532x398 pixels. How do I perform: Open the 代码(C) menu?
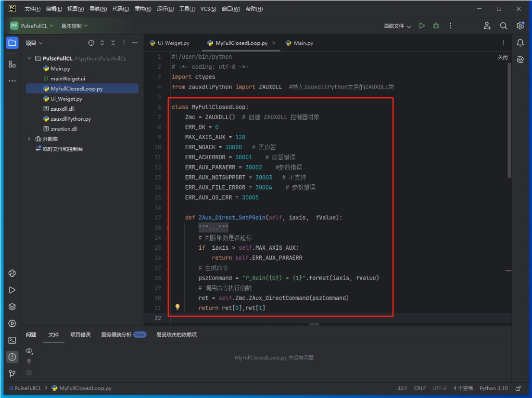121,9
